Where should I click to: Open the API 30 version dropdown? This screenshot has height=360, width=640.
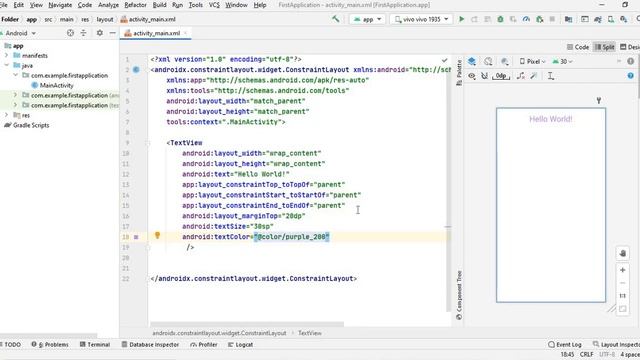coord(562,62)
